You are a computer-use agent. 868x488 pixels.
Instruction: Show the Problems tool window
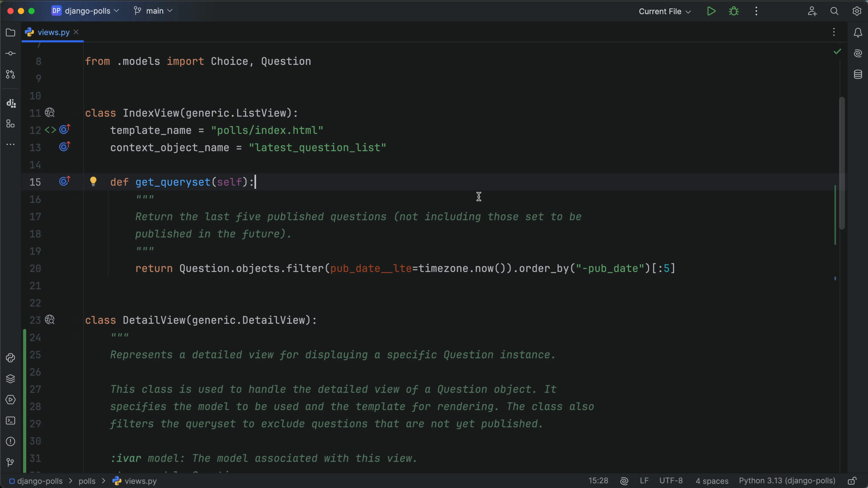pos(10,441)
